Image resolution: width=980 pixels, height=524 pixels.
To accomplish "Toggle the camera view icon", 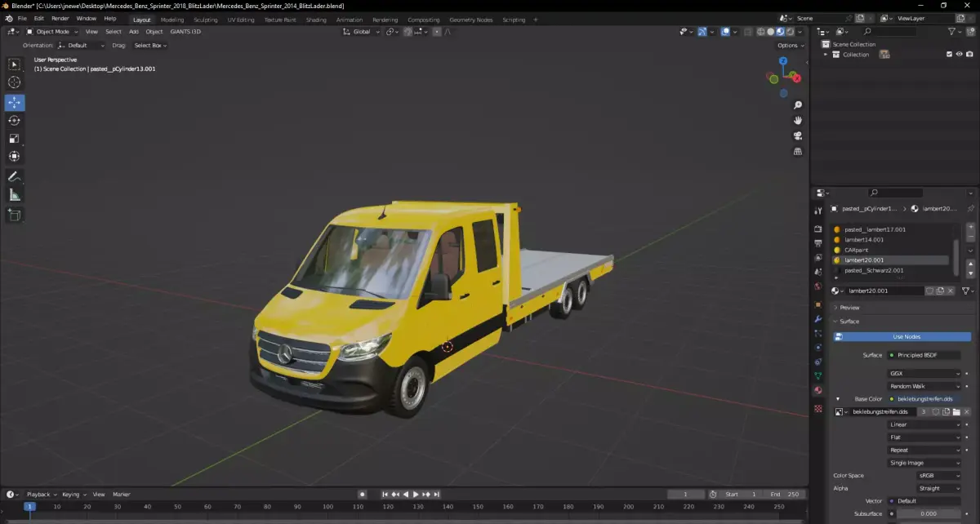I will click(798, 136).
